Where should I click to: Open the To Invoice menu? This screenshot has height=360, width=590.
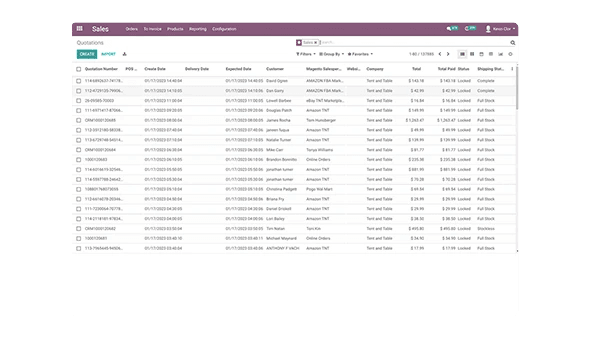coord(152,29)
